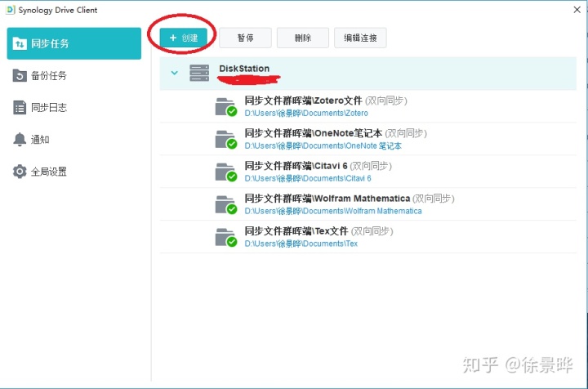
Task: Click the 编辑连接 button
Action: (x=360, y=38)
